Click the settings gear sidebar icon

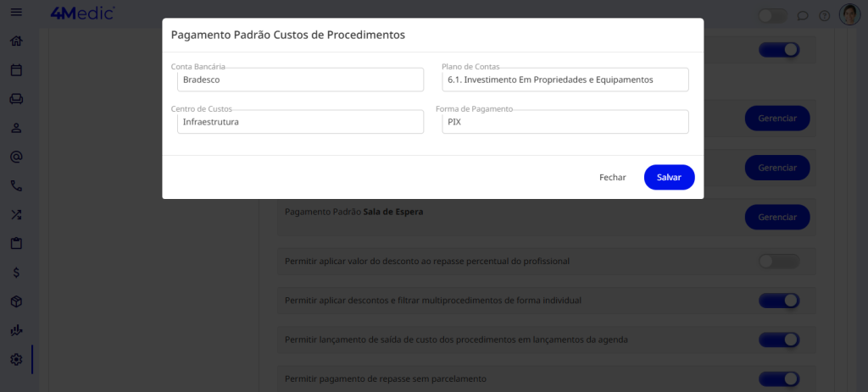coord(16,359)
